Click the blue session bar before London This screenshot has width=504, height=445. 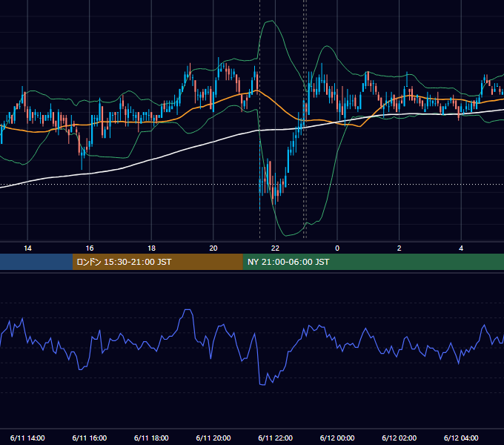pyautogui.click(x=36, y=262)
